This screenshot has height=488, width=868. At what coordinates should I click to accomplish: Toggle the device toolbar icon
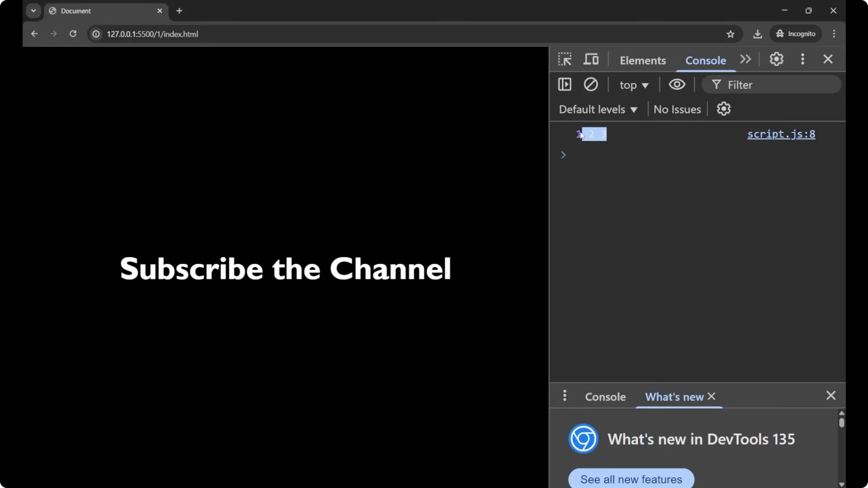click(591, 59)
